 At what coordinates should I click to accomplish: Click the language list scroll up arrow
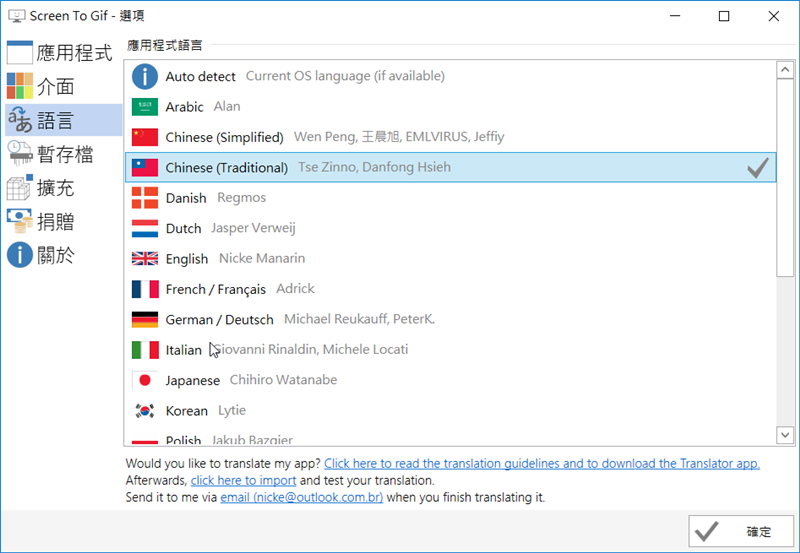pyautogui.click(x=785, y=69)
